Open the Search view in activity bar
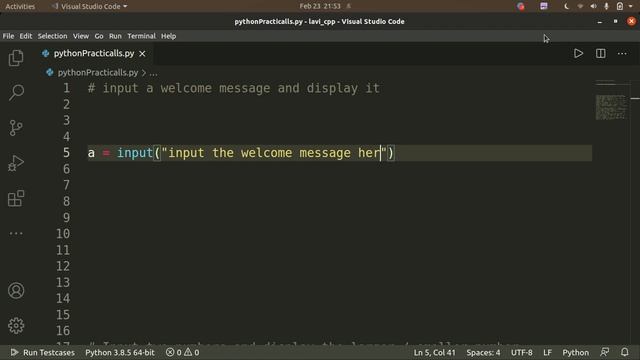 [x=16, y=93]
